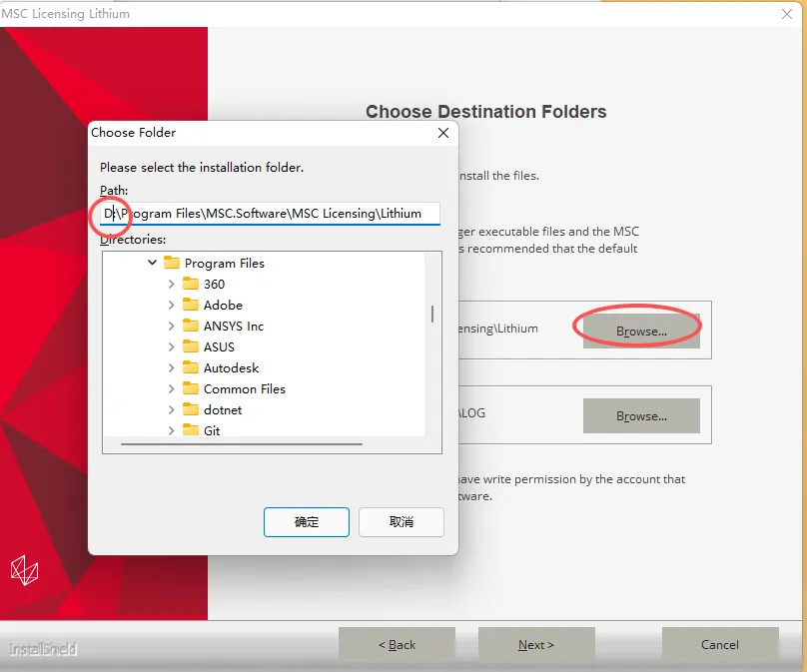The image size is (807, 672).
Task: Click the Adobe directory name
Action: point(223,306)
